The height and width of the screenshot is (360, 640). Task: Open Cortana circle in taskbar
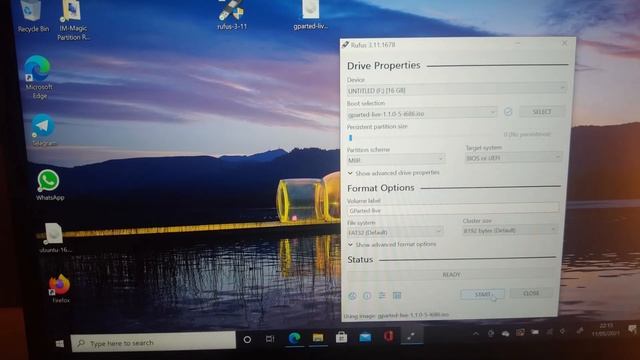[247, 340]
